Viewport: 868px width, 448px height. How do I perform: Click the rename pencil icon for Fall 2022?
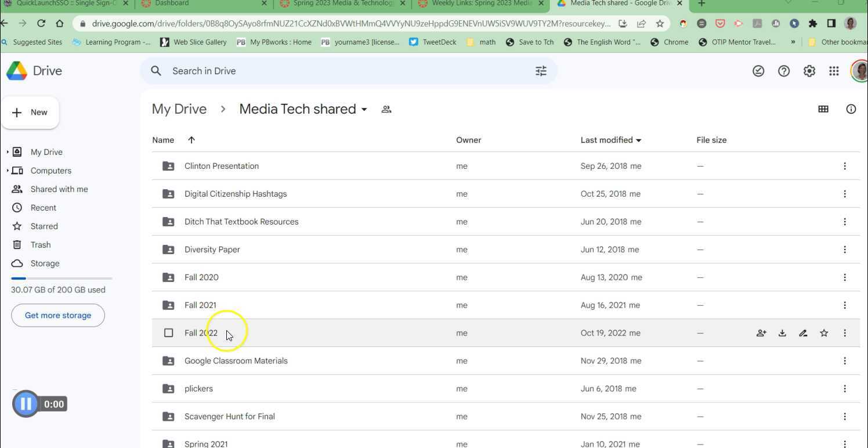(803, 333)
